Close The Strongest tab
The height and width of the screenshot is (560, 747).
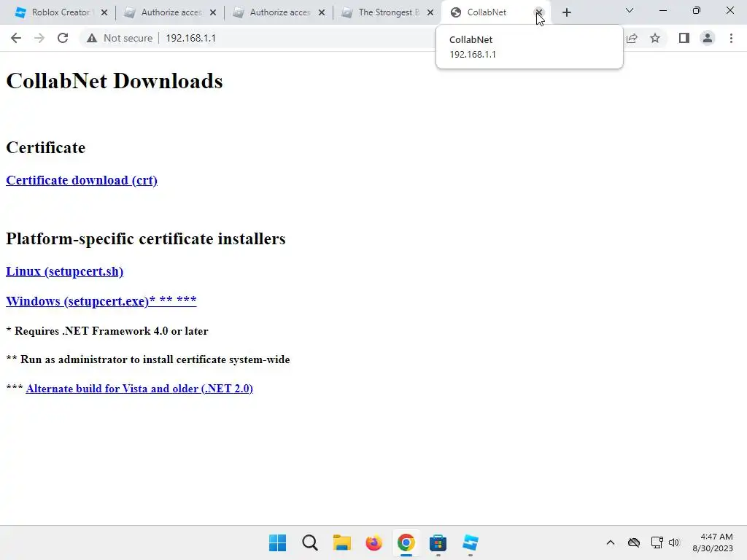pos(430,12)
